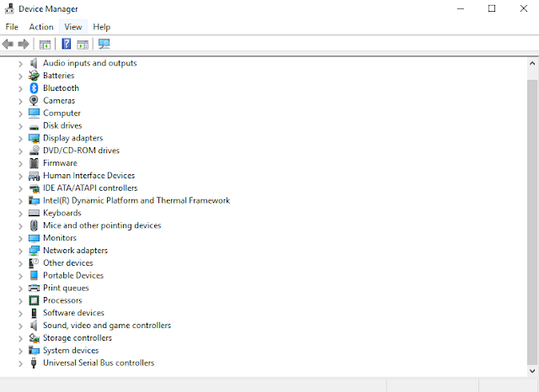Click the Disk drives icon

34,127
